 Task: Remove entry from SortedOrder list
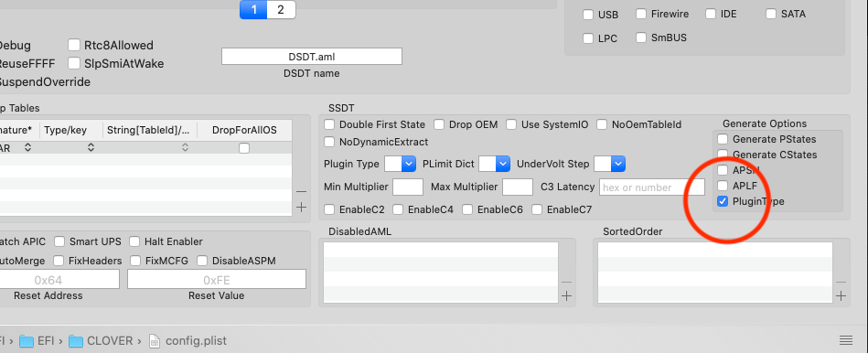841,282
